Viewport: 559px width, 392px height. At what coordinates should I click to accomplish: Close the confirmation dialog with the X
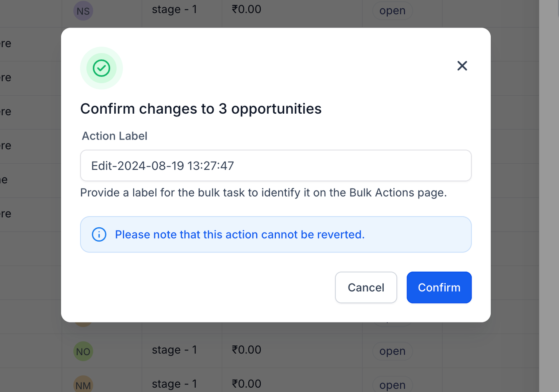click(462, 66)
